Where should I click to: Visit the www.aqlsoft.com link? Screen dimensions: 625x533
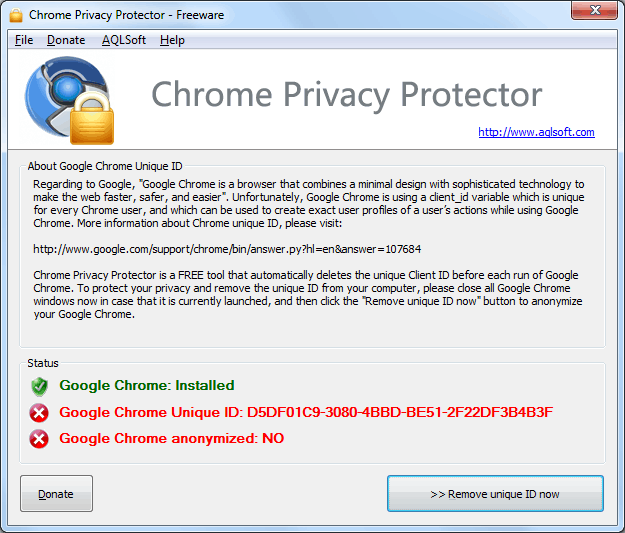536,132
